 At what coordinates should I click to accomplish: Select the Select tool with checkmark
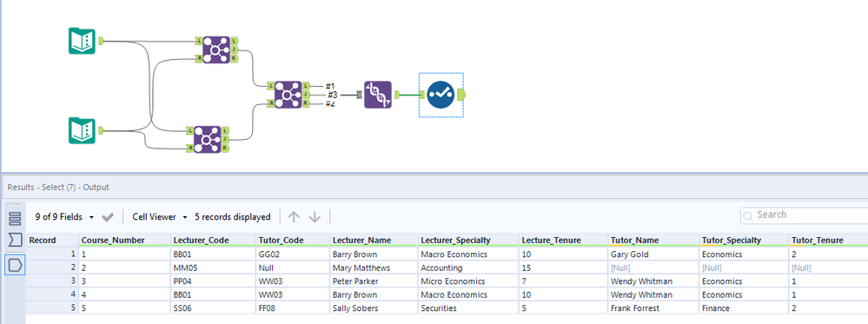tap(441, 95)
